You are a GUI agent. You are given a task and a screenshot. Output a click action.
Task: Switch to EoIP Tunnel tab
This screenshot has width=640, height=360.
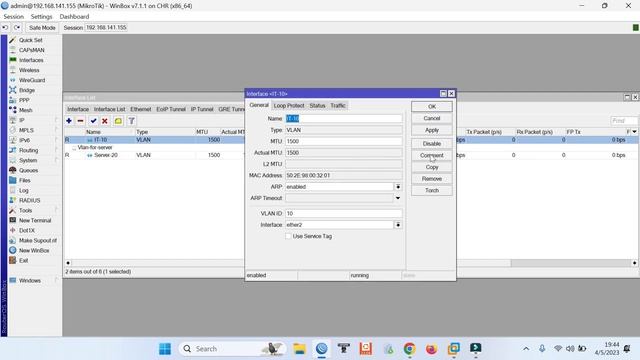pyautogui.click(x=171, y=109)
